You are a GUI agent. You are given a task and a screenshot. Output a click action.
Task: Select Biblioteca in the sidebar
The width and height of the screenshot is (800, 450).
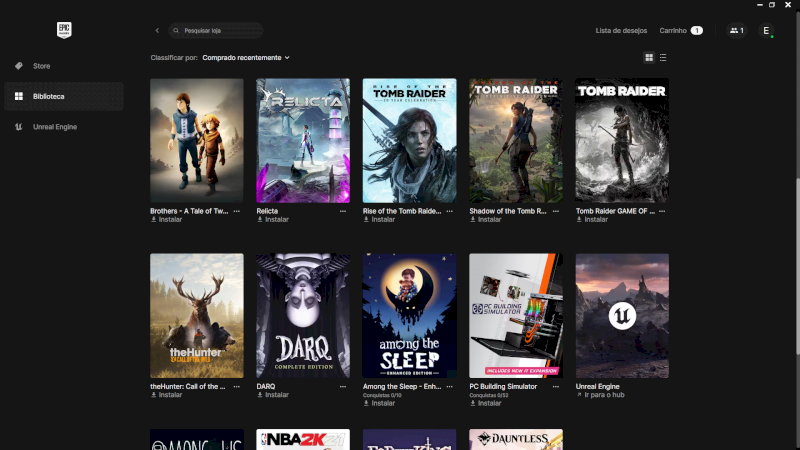pyautogui.click(x=48, y=97)
